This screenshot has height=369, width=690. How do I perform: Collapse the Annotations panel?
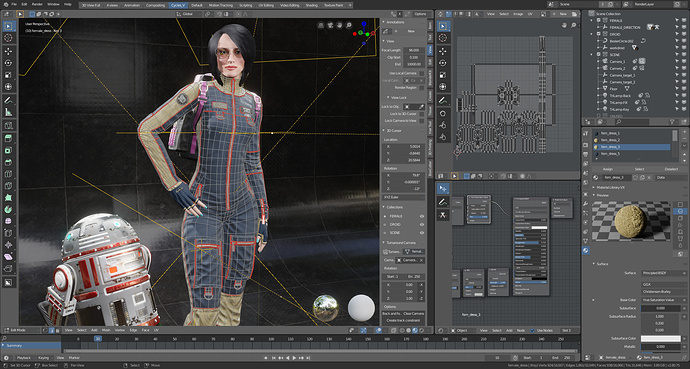[x=384, y=22]
